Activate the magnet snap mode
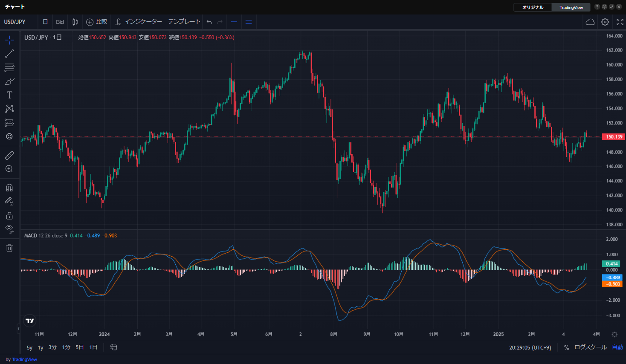The width and height of the screenshot is (626, 364). [x=9, y=188]
